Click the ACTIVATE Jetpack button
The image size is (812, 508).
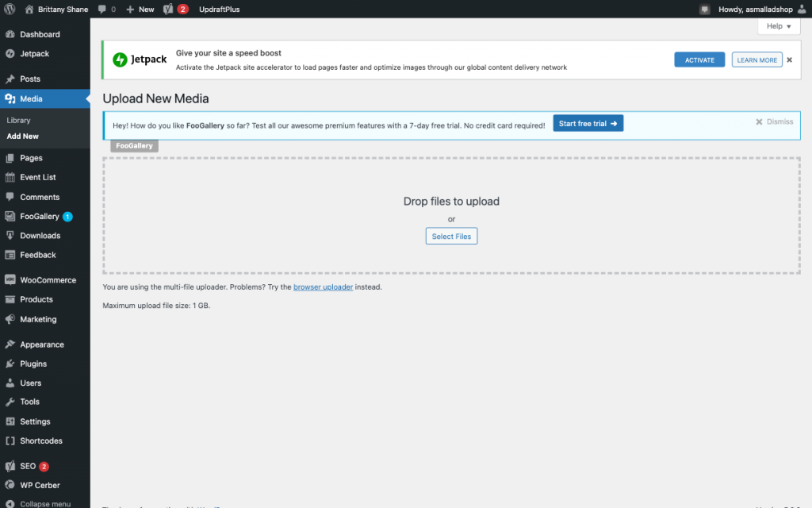pyautogui.click(x=699, y=60)
